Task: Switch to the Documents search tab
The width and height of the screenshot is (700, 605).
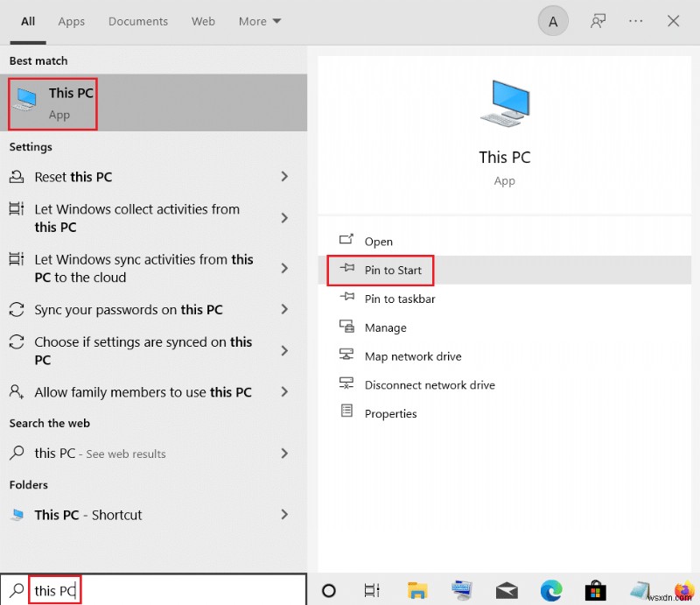Action: [137, 21]
